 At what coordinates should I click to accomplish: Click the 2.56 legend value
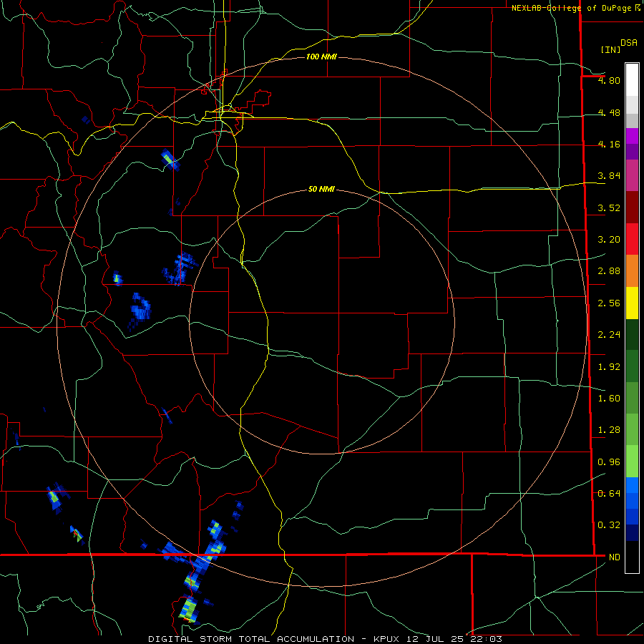[609, 303]
